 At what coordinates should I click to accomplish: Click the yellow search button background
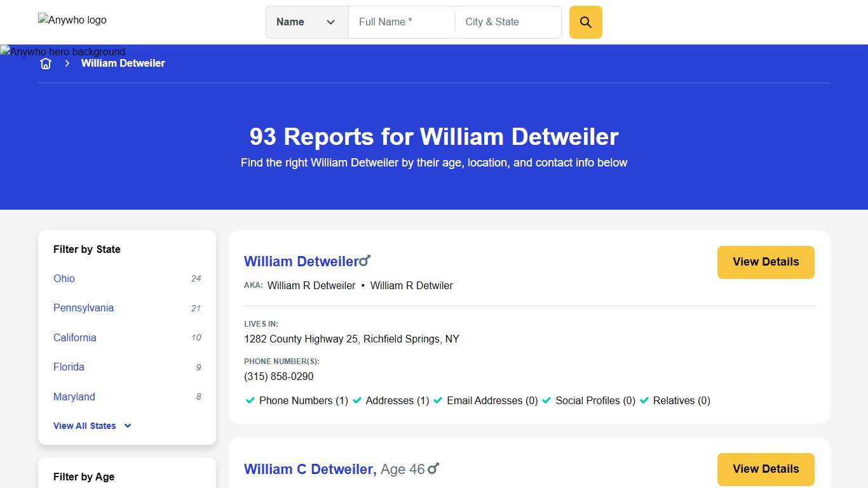coord(585,22)
